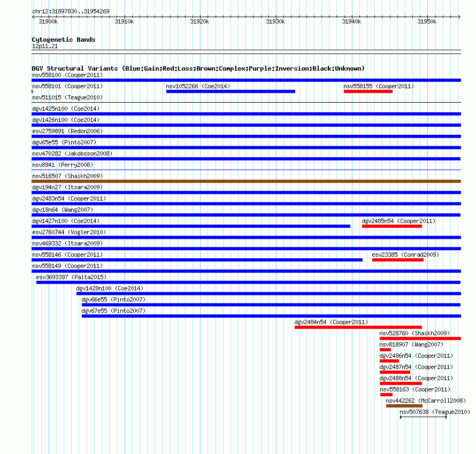Viewport: 476px width, 454px height.
Task: Select the dgv2487n54 (Cooper2011) red bar
Action: click(395, 372)
